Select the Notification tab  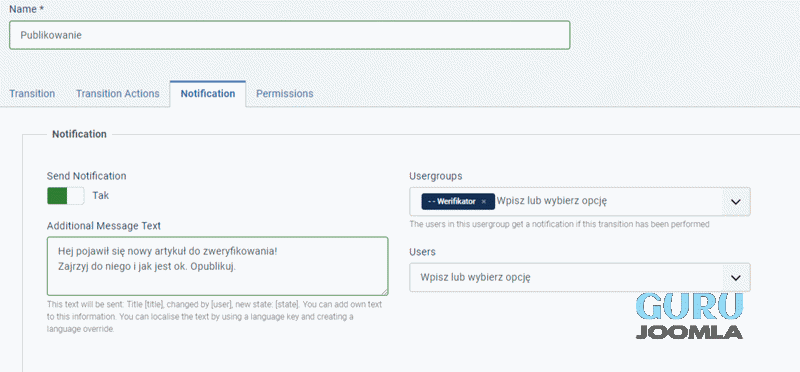(x=208, y=94)
